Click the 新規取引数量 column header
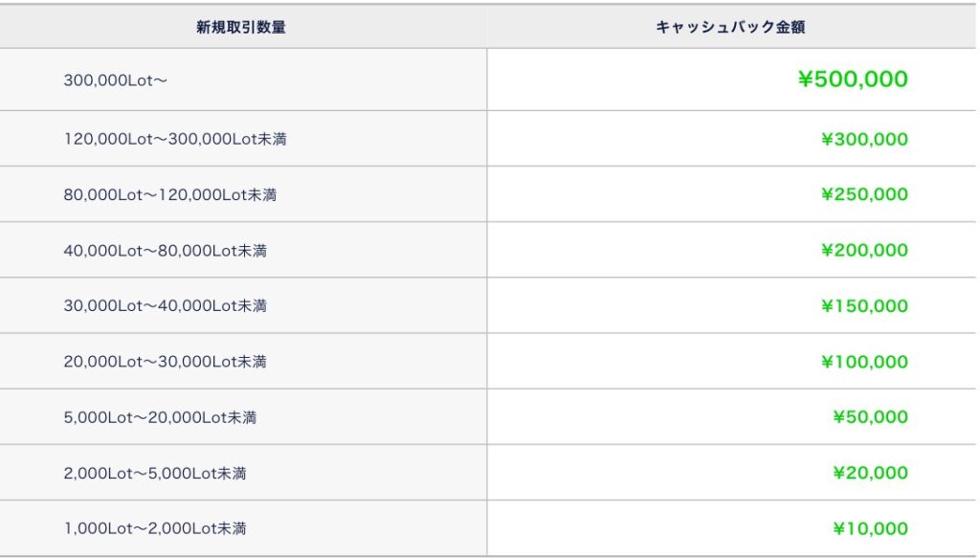This screenshot has height=558, width=980. tap(240, 27)
